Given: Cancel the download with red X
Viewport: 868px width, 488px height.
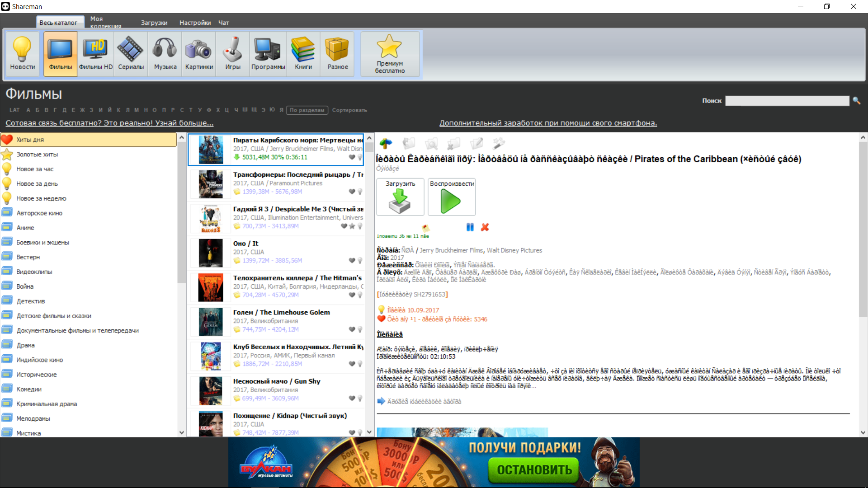Looking at the screenshot, I should [x=485, y=227].
